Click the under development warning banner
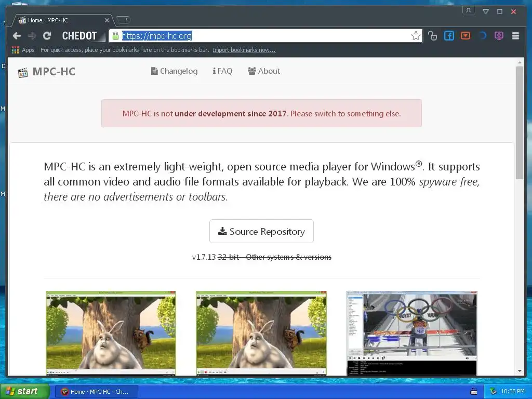Image resolution: width=532 pixels, height=399 pixels. [261, 113]
